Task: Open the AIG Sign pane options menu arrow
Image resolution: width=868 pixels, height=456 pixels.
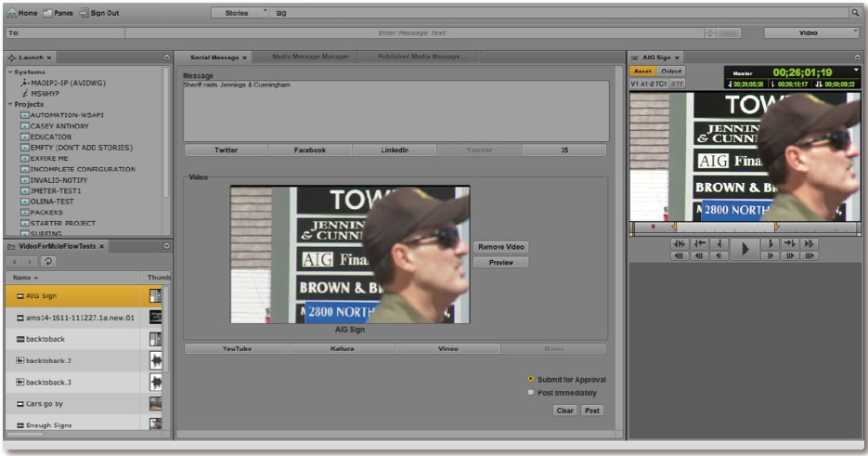Action: click(x=857, y=58)
